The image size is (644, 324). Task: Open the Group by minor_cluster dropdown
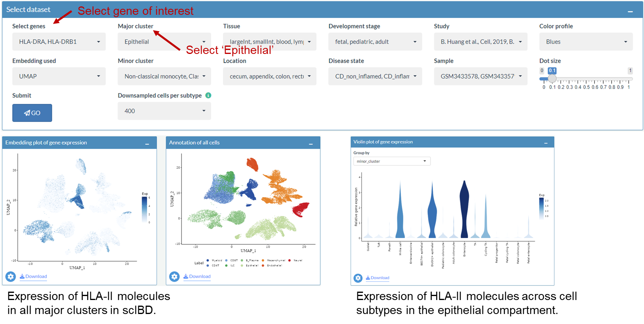point(392,161)
